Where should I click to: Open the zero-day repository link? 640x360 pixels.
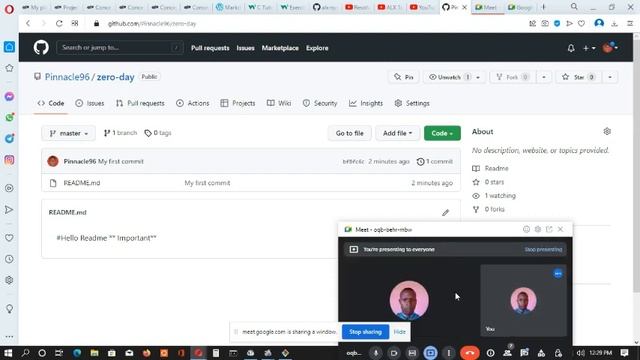point(116,77)
